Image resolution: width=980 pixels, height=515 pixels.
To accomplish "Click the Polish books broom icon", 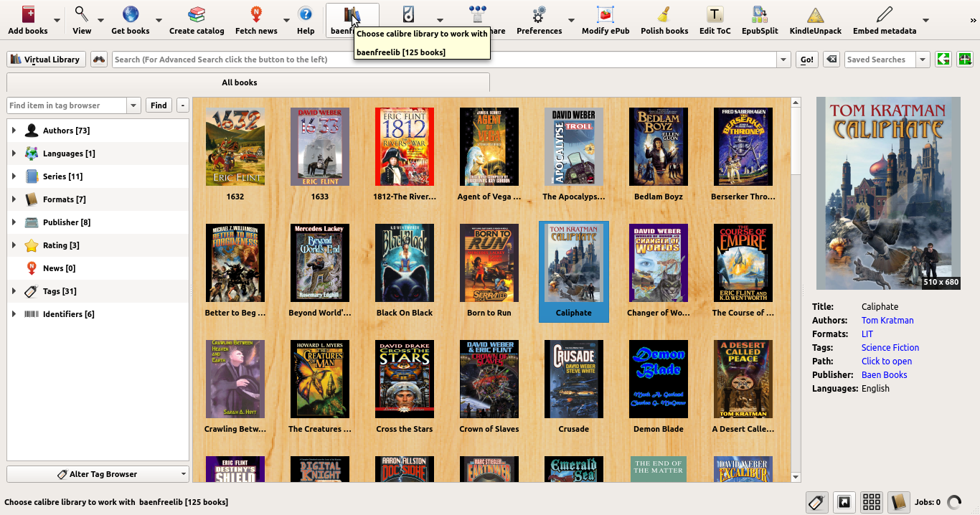I will pos(664,15).
